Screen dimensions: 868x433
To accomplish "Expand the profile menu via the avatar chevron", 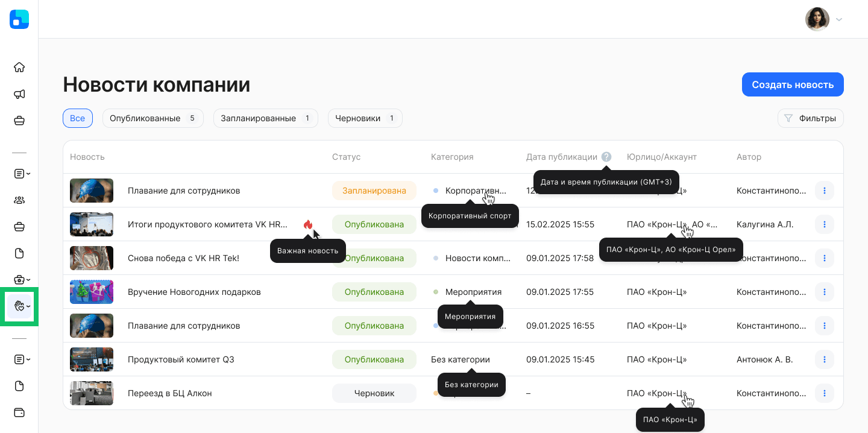I will 838,19.
